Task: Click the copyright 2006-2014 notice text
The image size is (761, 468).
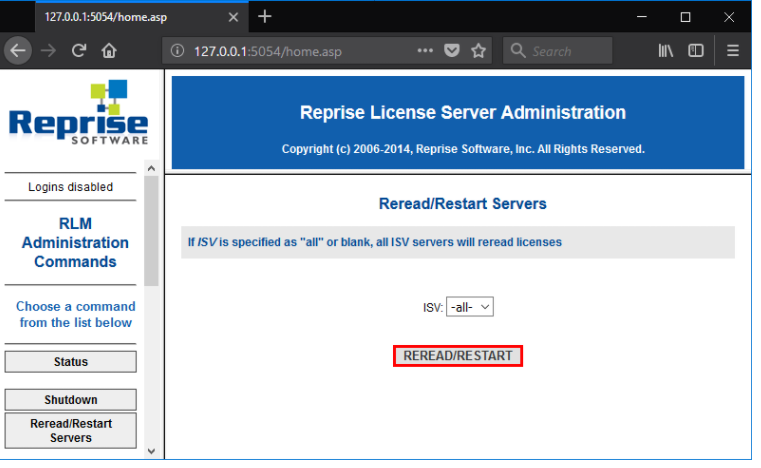Action: point(463,149)
